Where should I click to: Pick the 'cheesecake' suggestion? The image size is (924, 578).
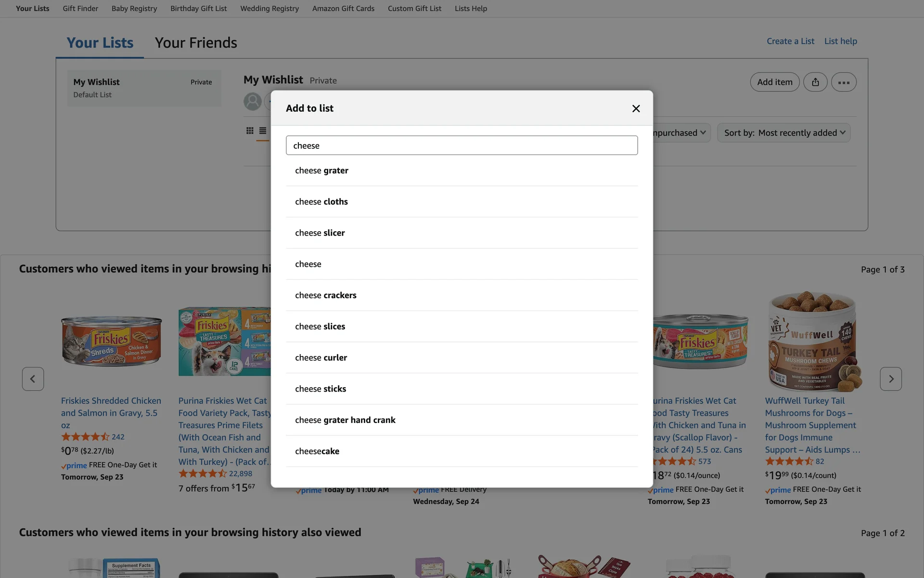click(x=317, y=451)
